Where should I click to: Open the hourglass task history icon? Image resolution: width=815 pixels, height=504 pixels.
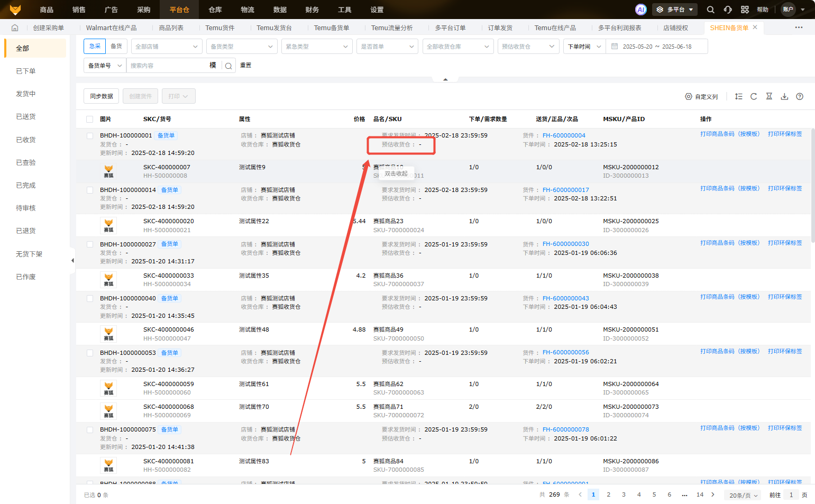point(769,96)
